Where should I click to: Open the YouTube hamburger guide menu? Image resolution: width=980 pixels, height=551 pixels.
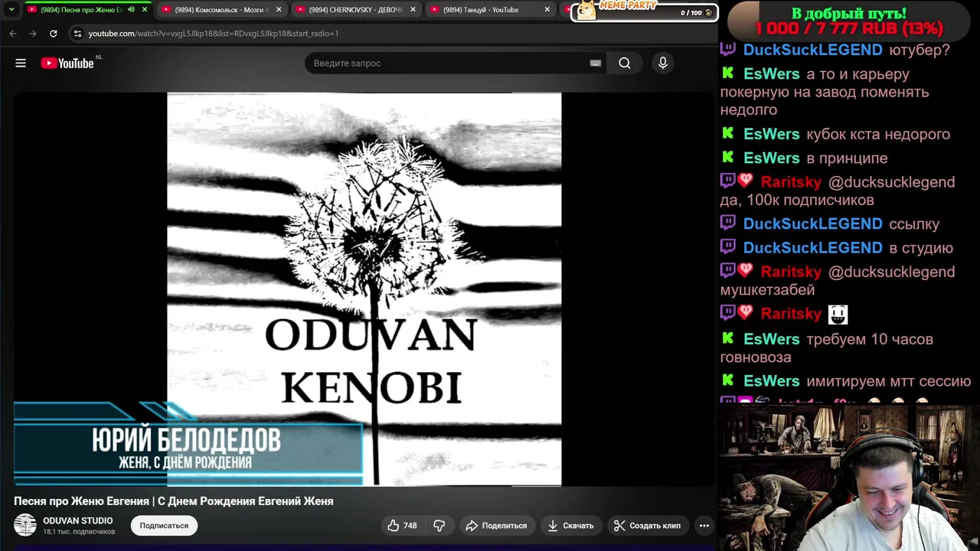click(21, 64)
